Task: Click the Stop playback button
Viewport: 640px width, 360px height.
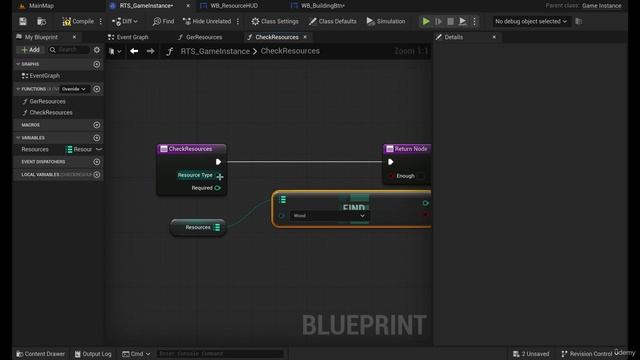Action: (x=450, y=21)
